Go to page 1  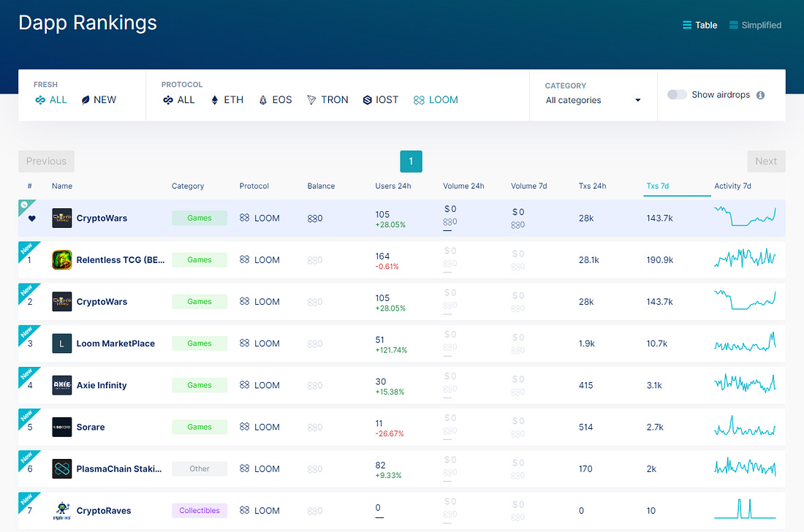tap(411, 161)
